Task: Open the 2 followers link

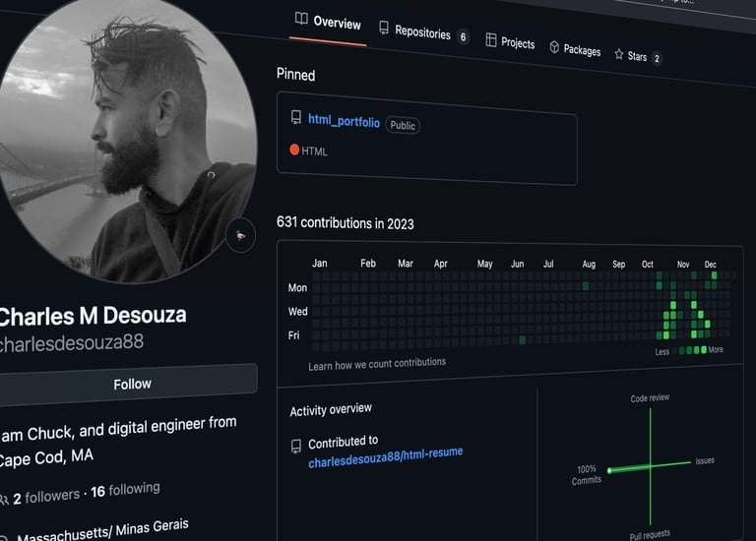Action: tap(46, 497)
